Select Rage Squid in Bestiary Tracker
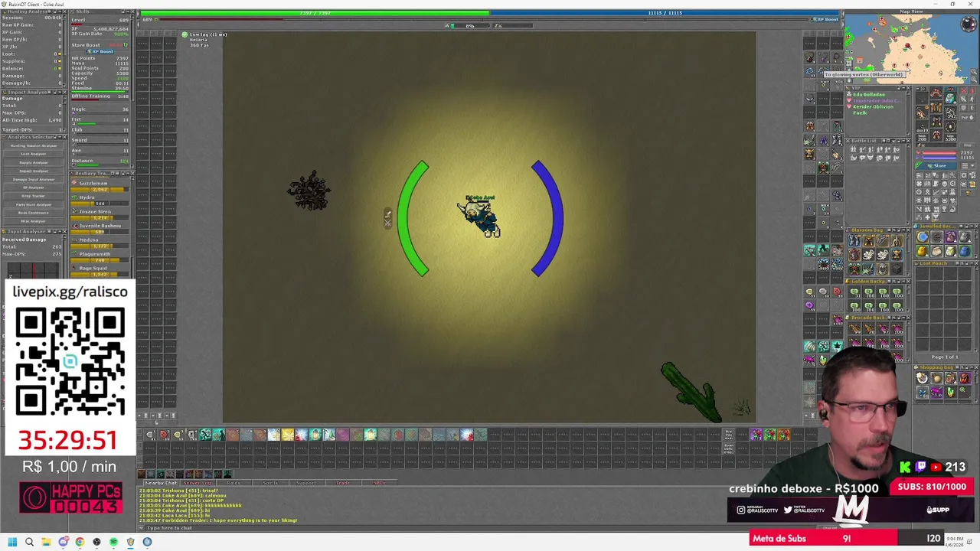980x551 pixels. [100, 271]
